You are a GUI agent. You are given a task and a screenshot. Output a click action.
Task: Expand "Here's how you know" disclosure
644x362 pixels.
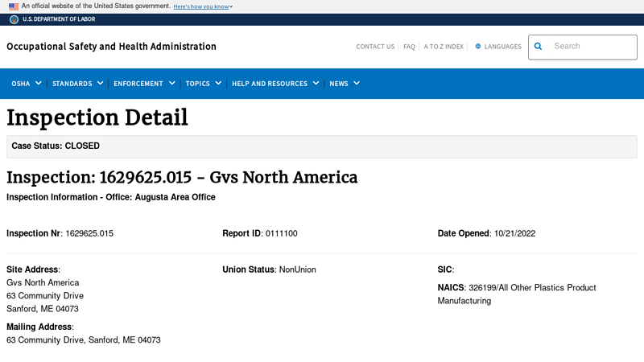click(203, 6)
